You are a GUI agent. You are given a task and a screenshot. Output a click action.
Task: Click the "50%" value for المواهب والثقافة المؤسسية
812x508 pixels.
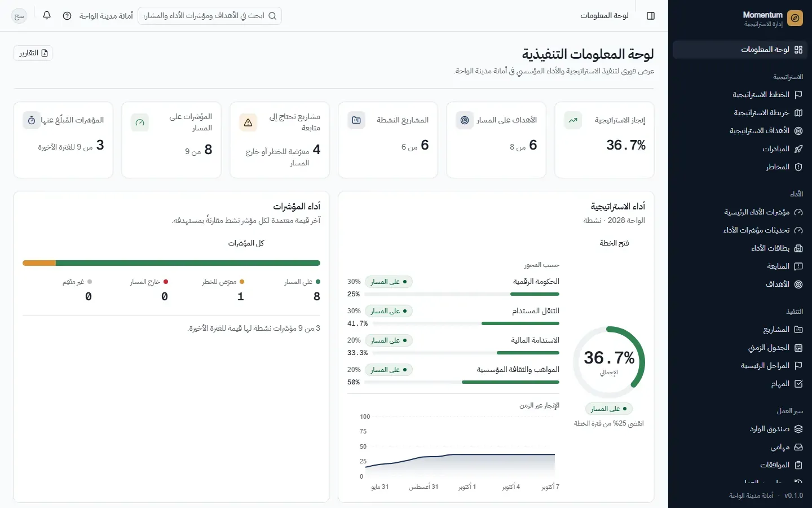click(354, 382)
